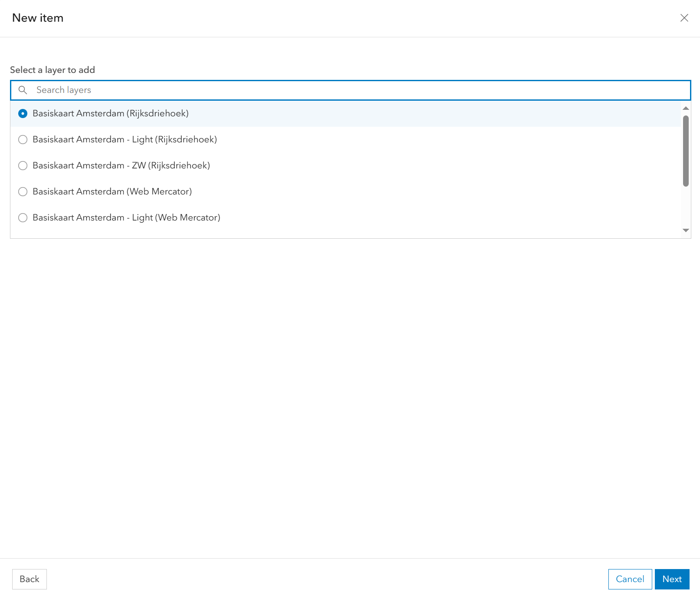The image size is (700, 599).
Task: Click the search magnifier icon
Action: click(23, 90)
